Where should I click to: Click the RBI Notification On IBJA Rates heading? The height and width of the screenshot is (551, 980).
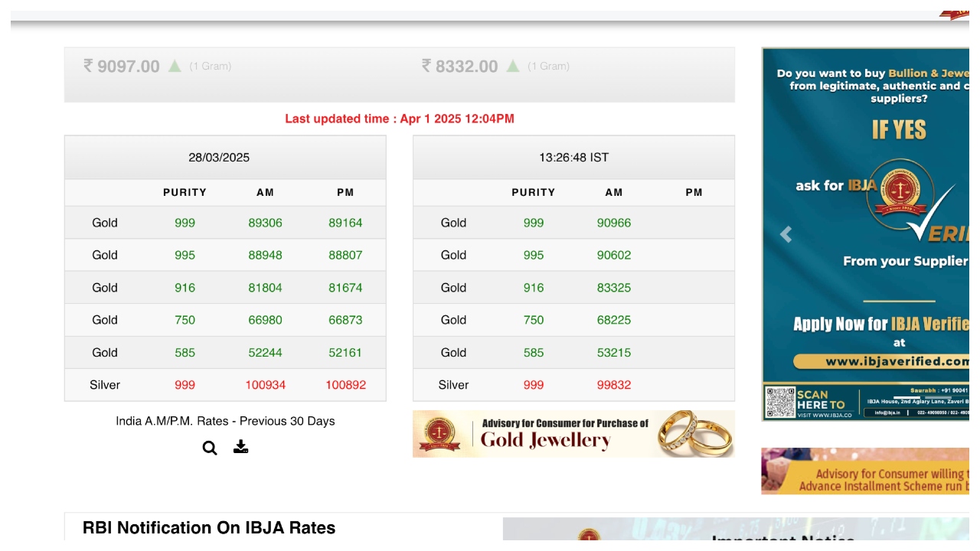click(x=209, y=528)
